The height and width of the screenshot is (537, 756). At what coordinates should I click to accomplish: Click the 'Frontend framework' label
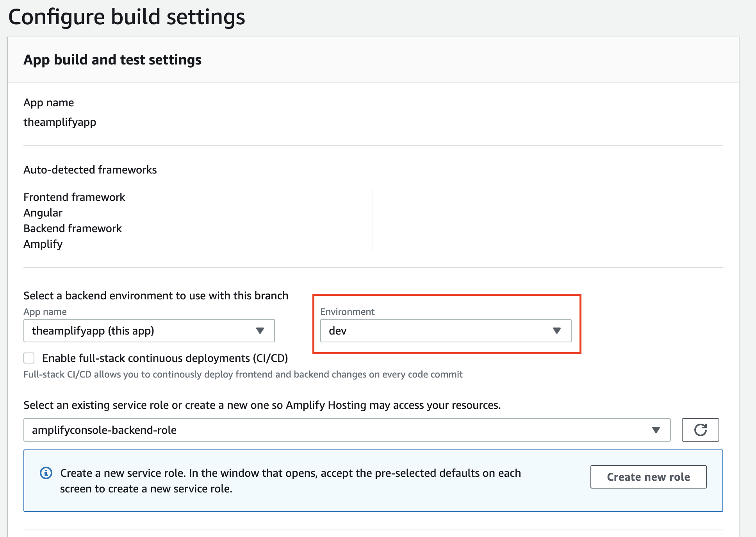click(x=74, y=197)
